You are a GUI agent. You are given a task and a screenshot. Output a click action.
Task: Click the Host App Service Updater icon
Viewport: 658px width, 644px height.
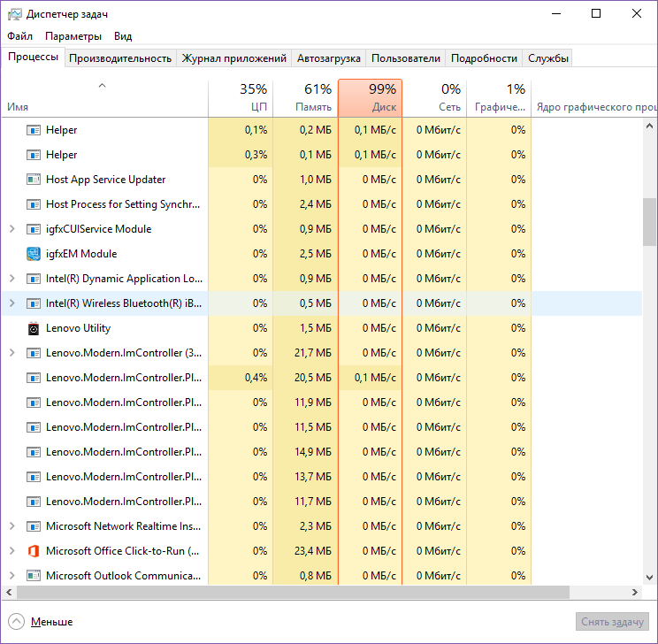click(34, 180)
